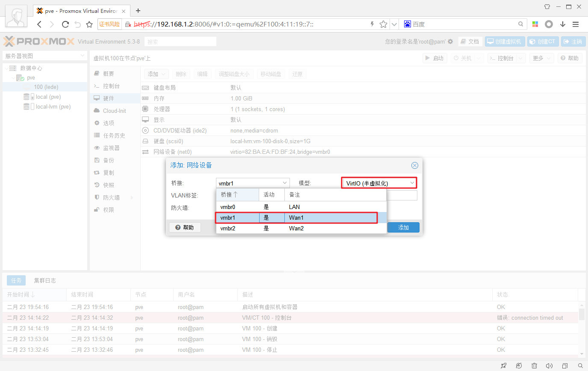This screenshot has width=588, height=371.
Task: Switch to the 集群日志 cluster log tab
Action: 45,280
